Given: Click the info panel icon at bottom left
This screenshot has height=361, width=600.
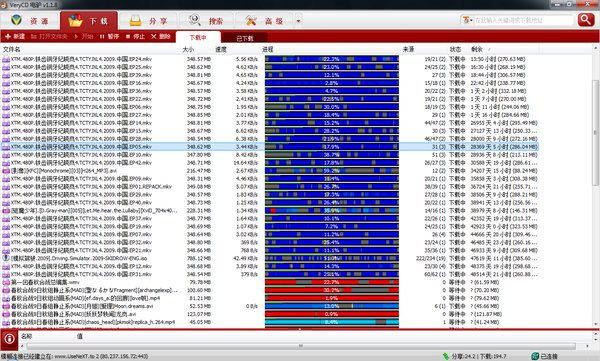Looking at the screenshot, I should pos(9,338).
